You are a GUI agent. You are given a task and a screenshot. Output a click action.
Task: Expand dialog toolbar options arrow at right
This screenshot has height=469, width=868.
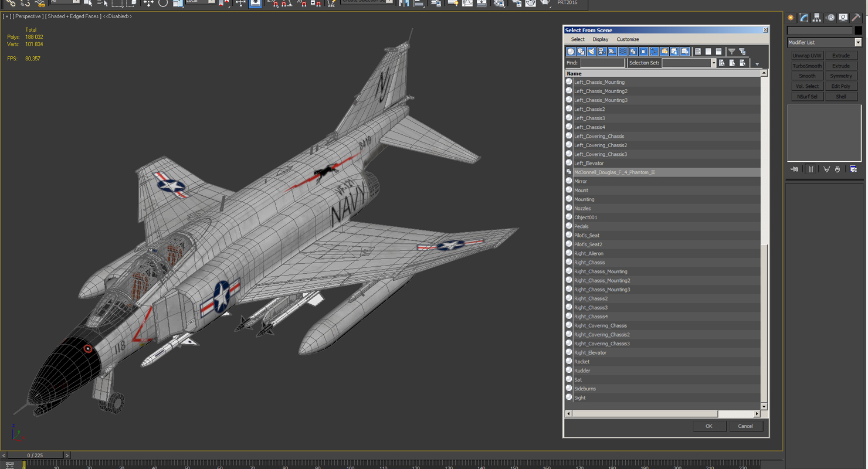pyautogui.click(x=757, y=64)
